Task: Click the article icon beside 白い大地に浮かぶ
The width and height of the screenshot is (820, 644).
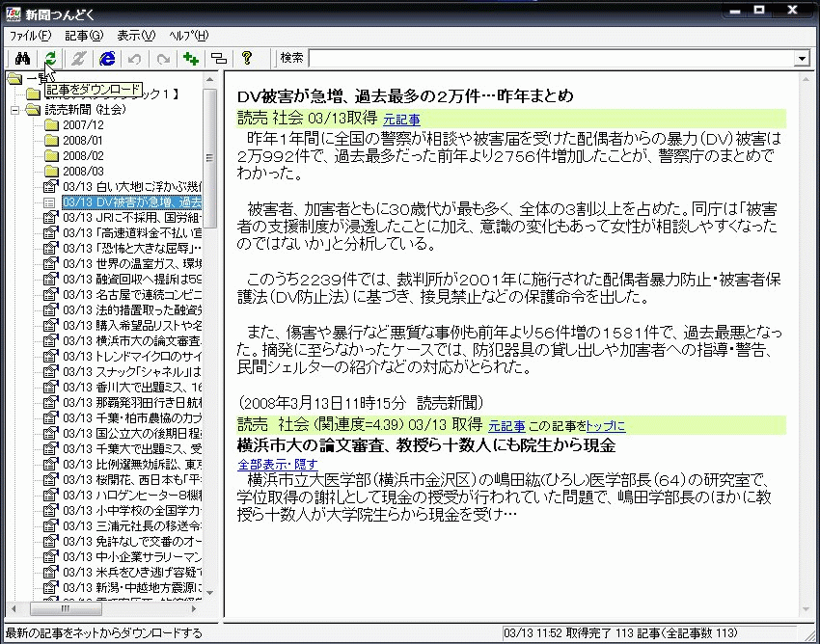Action: point(51,186)
